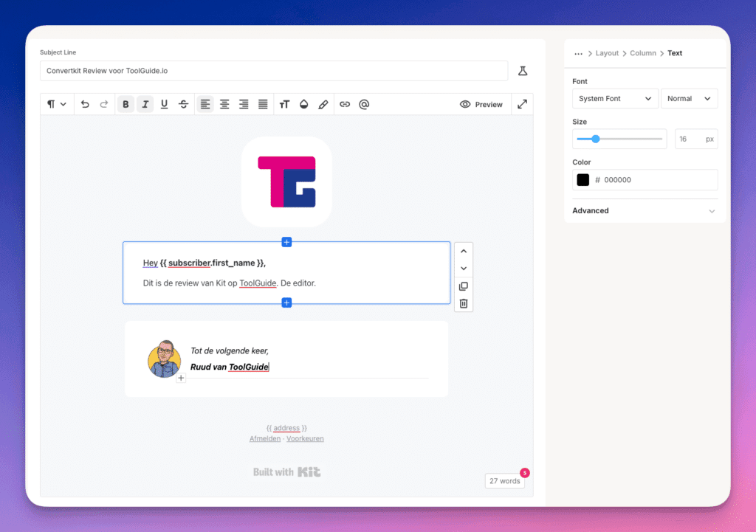The width and height of the screenshot is (756, 532).
Task: Add block below the selected text block
Action: [286, 303]
